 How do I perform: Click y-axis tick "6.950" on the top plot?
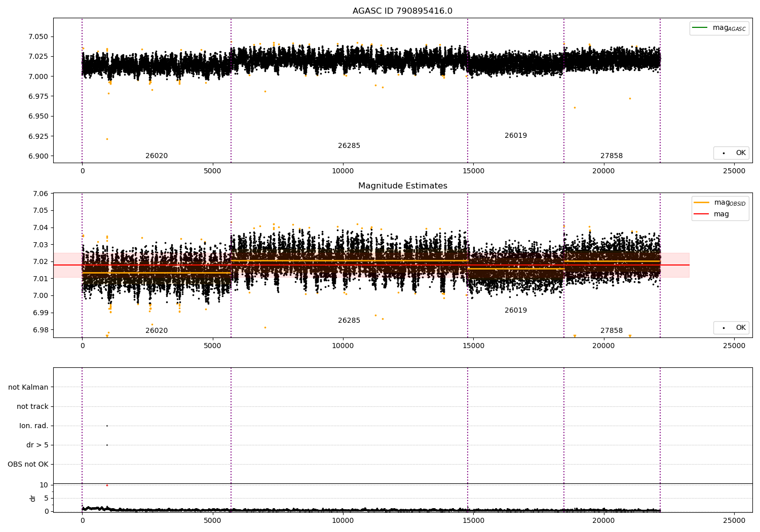click(x=38, y=116)
